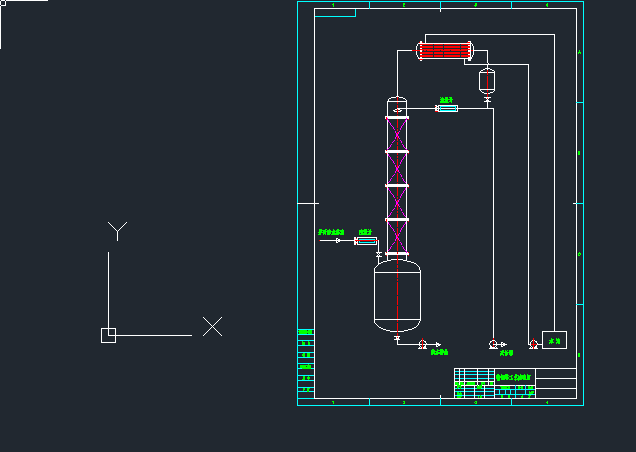
Task: Select the valve below the reflux drum
Action: pos(487,100)
